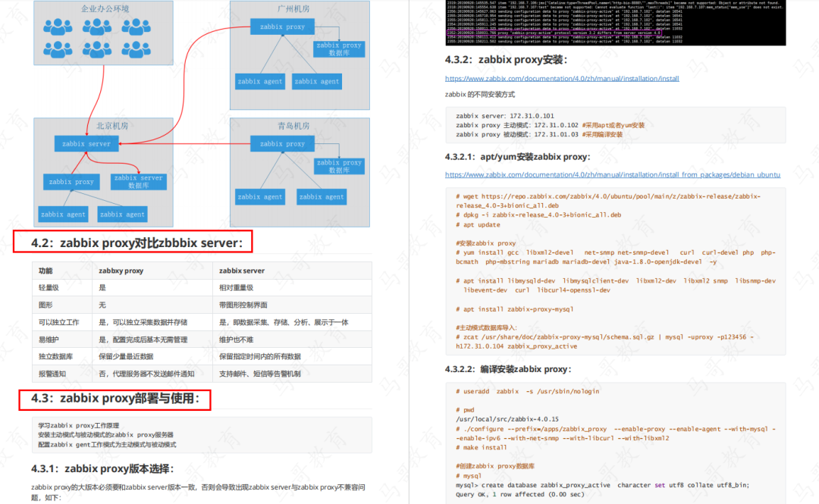
Task: Click the 图形 row label cell
Action: click(x=62, y=305)
